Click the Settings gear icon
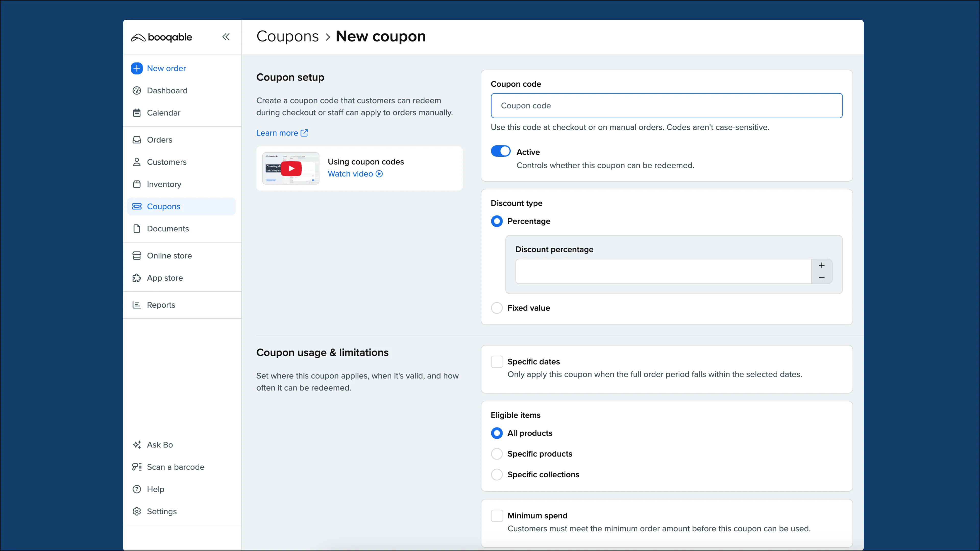 click(x=137, y=511)
